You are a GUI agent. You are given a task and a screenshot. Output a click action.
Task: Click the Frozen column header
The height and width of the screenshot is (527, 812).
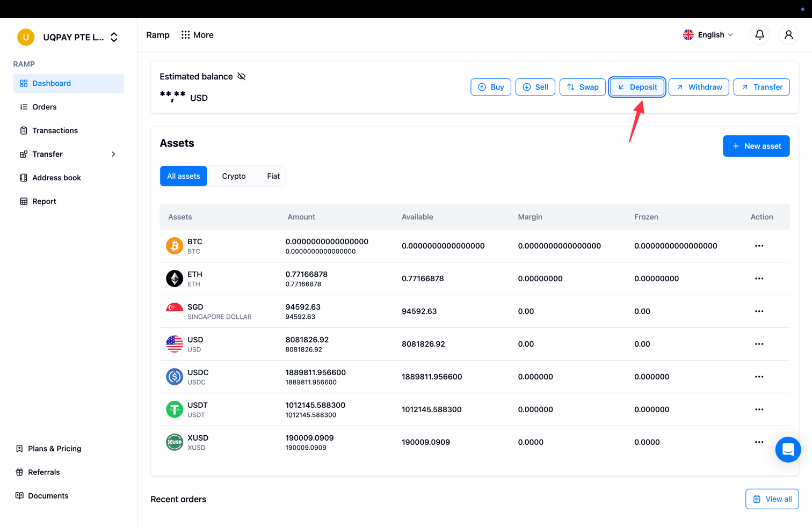pos(646,217)
